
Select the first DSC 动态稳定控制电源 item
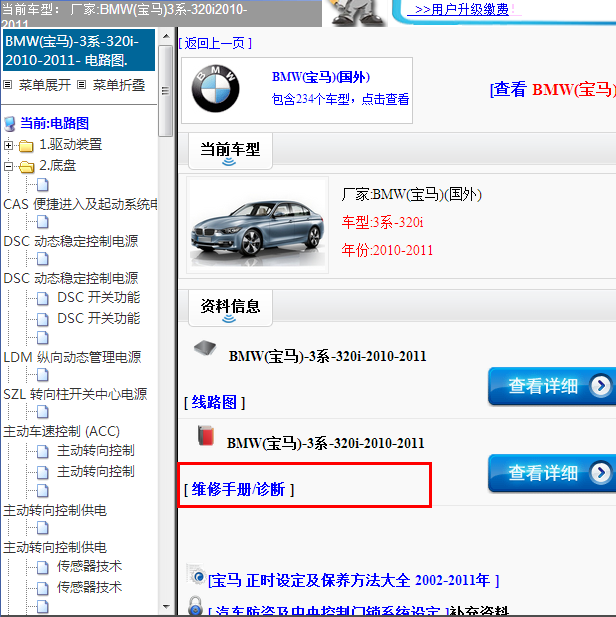(x=71, y=241)
